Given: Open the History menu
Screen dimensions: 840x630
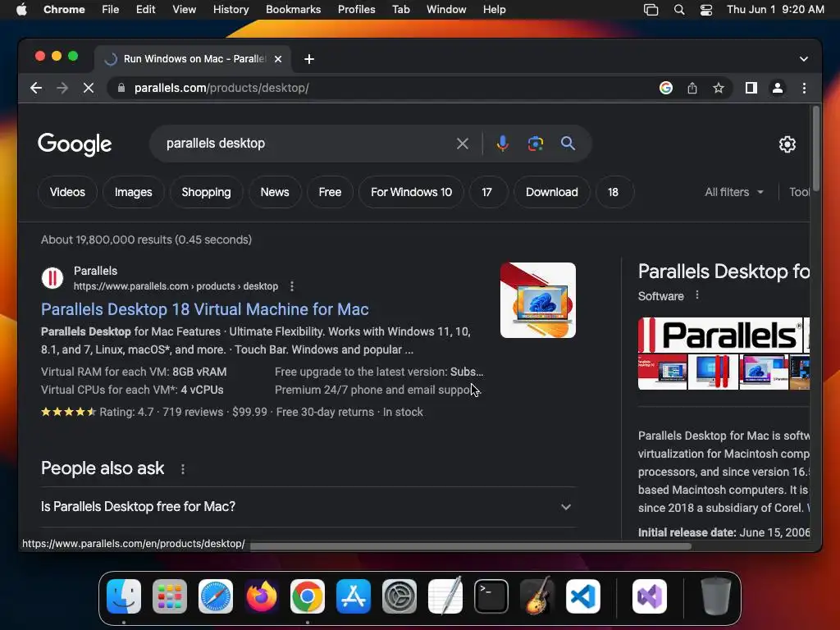Looking at the screenshot, I should (x=231, y=10).
